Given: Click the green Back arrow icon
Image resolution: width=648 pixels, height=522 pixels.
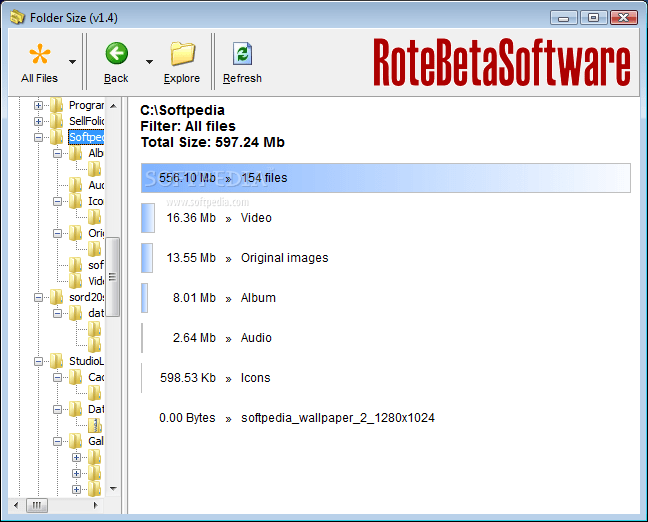Looking at the screenshot, I should tap(117, 53).
